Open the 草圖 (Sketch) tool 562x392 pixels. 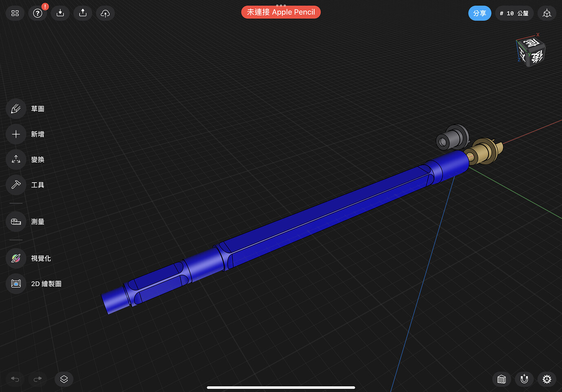(15, 108)
